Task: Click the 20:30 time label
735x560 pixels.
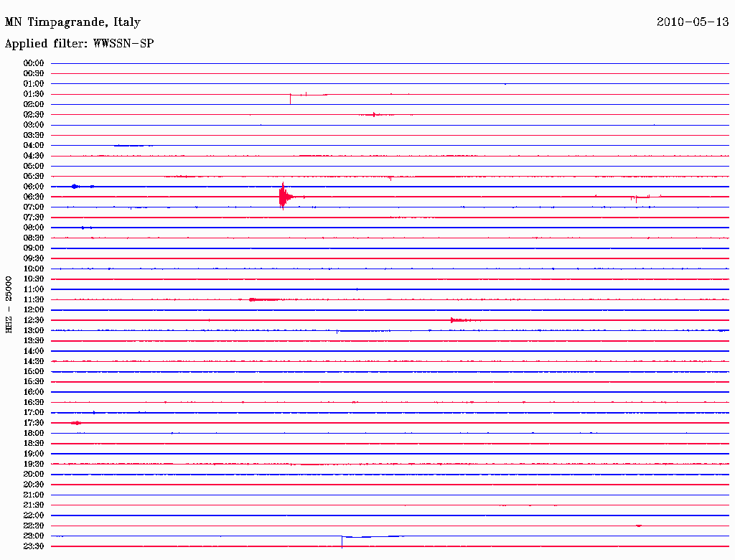Action: 34,485
